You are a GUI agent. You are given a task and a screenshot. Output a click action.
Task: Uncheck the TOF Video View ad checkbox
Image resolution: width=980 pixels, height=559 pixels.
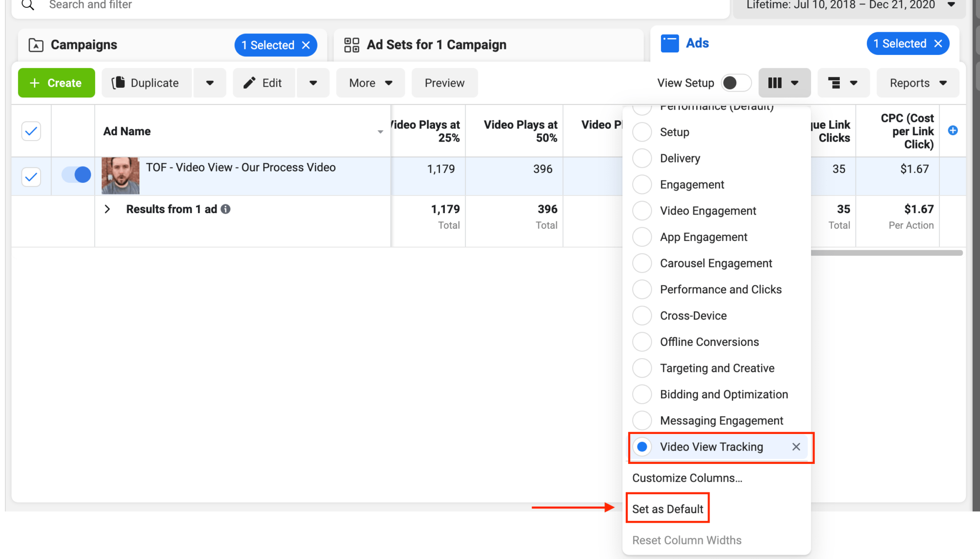click(31, 177)
